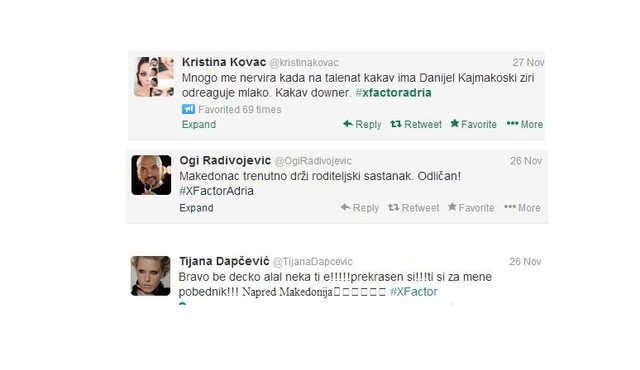Reply to Kristina Kovac's tweet
Viewport: 640px width, 370px height.
[362, 124]
